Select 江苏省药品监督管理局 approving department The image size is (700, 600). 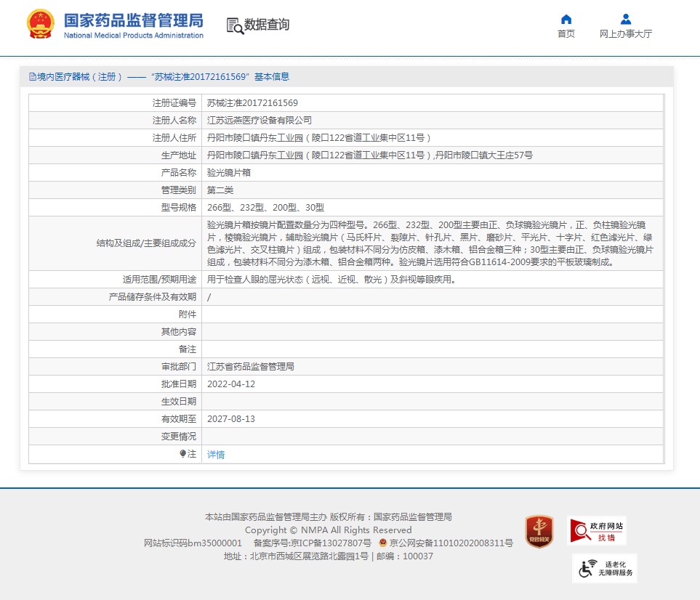tap(251, 367)
